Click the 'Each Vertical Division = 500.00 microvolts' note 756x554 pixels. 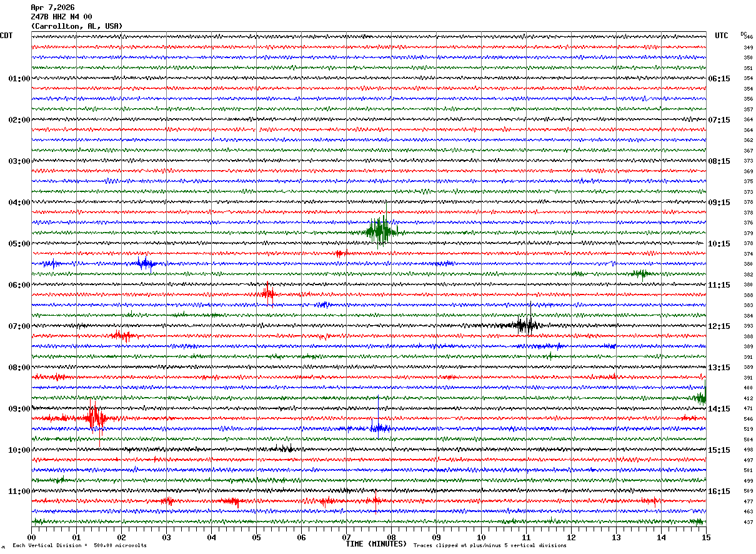pos(80,545)
